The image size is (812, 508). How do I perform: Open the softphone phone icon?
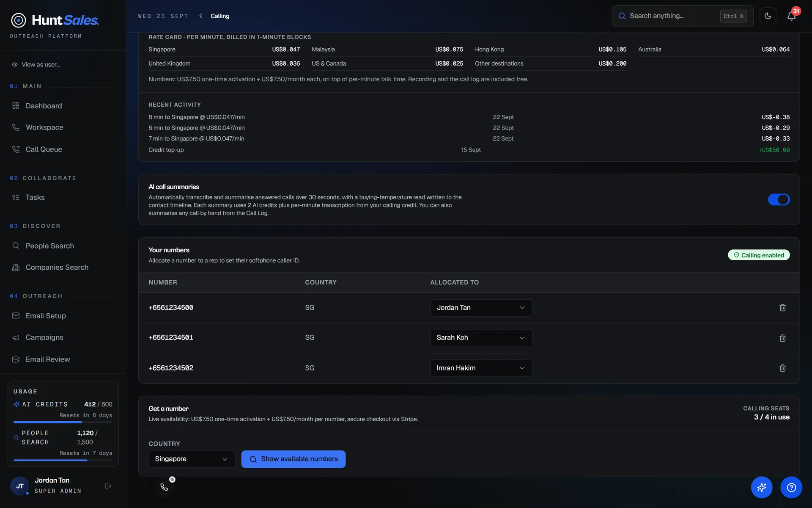[164, 487]
